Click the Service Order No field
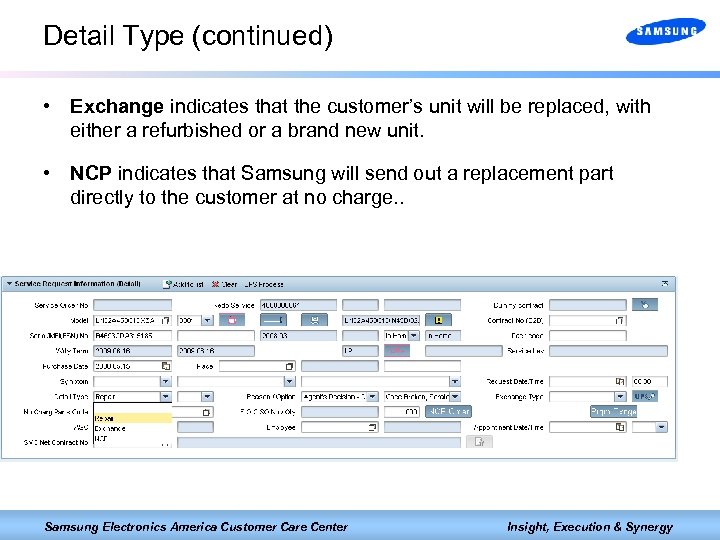Screen dimensions: 720x540 (133, 305)
